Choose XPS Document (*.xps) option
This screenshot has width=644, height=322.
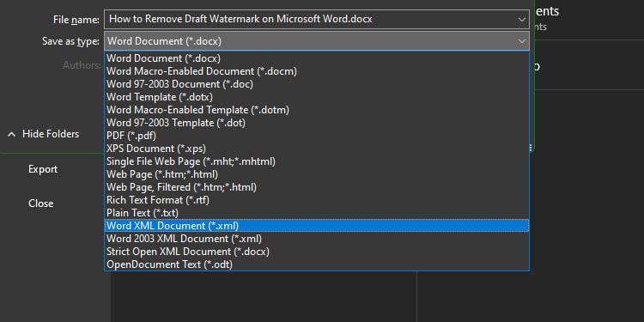pos(317,149)
